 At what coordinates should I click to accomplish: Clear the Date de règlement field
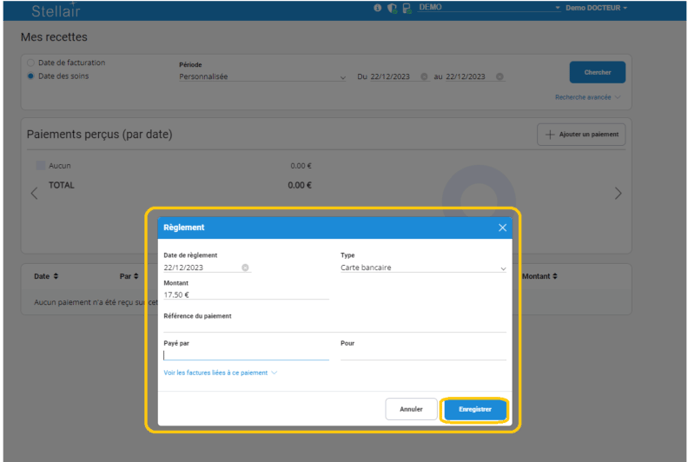(x=245, y=268)
